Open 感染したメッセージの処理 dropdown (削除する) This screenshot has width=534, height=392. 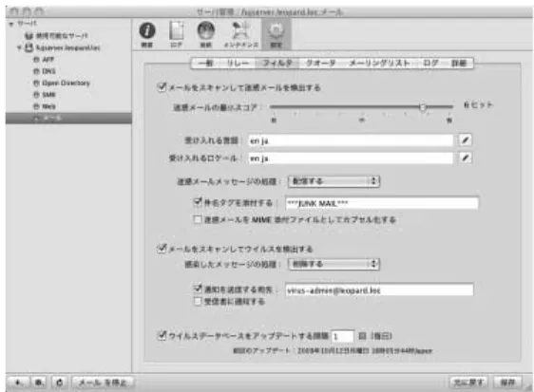[x=334, y=264]
